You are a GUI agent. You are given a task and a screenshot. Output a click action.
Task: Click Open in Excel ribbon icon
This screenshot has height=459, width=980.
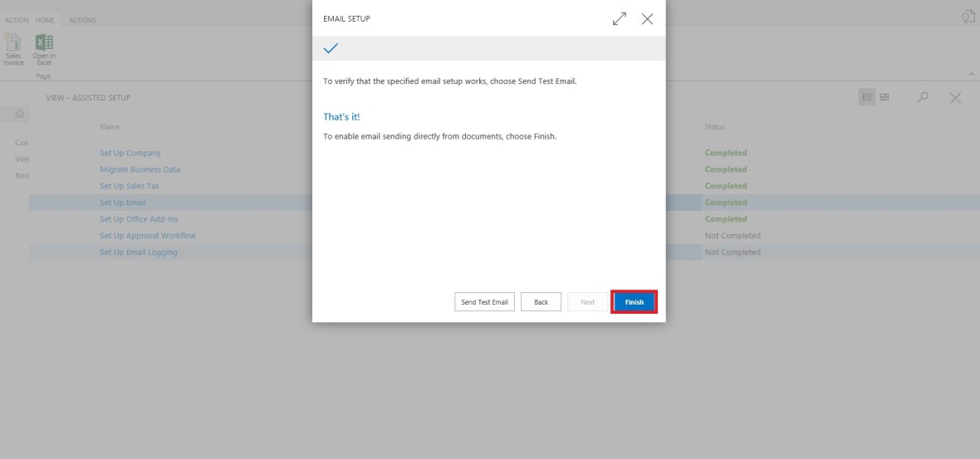(44, 50)
